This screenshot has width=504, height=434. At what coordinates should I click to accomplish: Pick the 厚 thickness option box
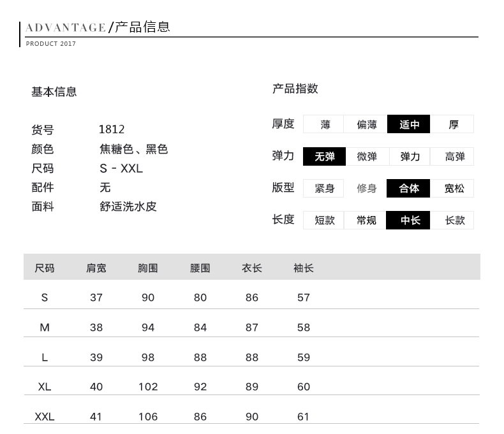coord(452,124)
